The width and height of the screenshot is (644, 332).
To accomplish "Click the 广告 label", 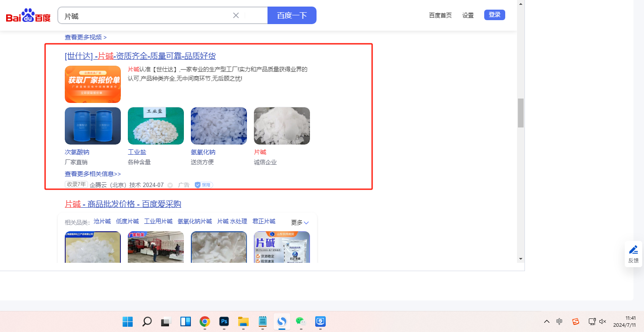I will coord(184,185).
